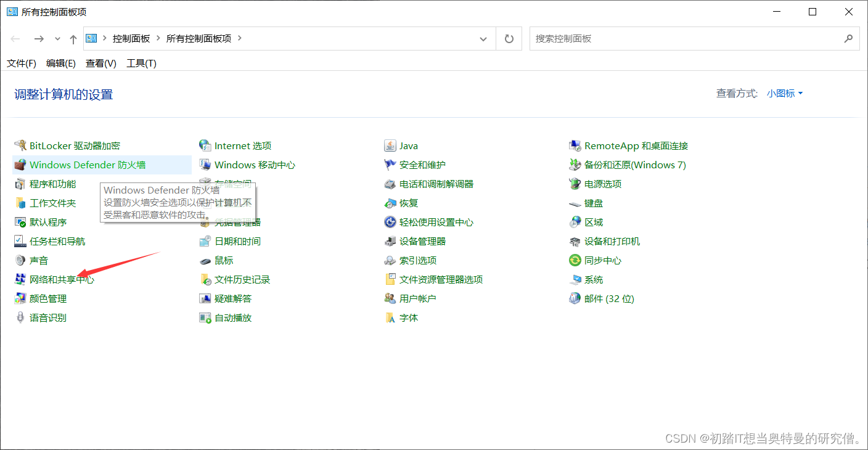
Task: Click the control panel icon in address bar
Action: coord(91,38)
